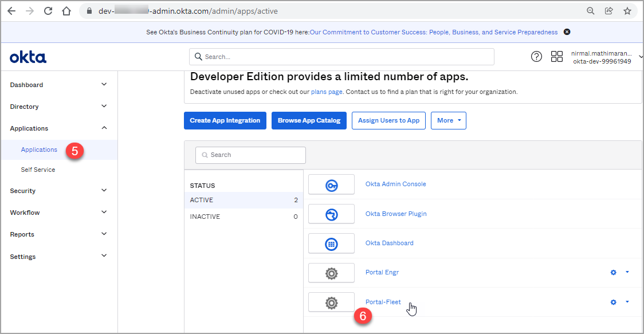Bookmark this page with star icon
This screenshot has height=334, width=644.
tap(627, 11)
